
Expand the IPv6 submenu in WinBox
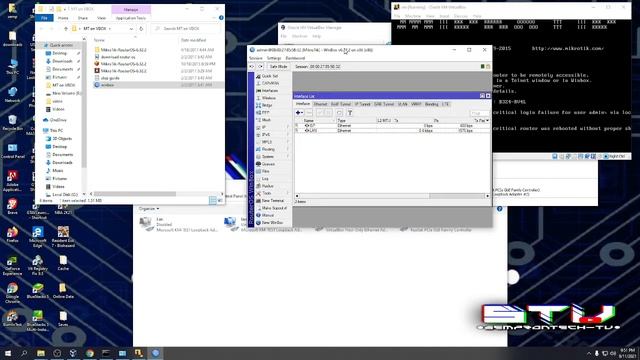(x=272, y=135)
